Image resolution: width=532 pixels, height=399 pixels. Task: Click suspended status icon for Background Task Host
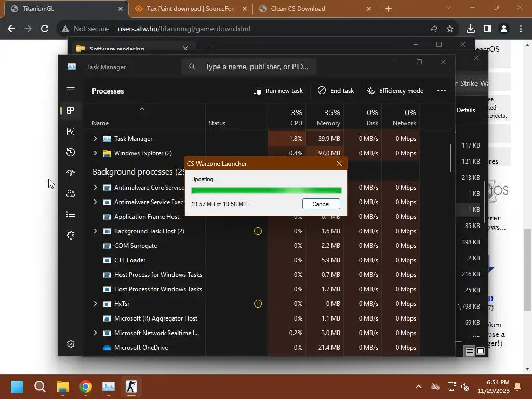[x=258, y=231]
